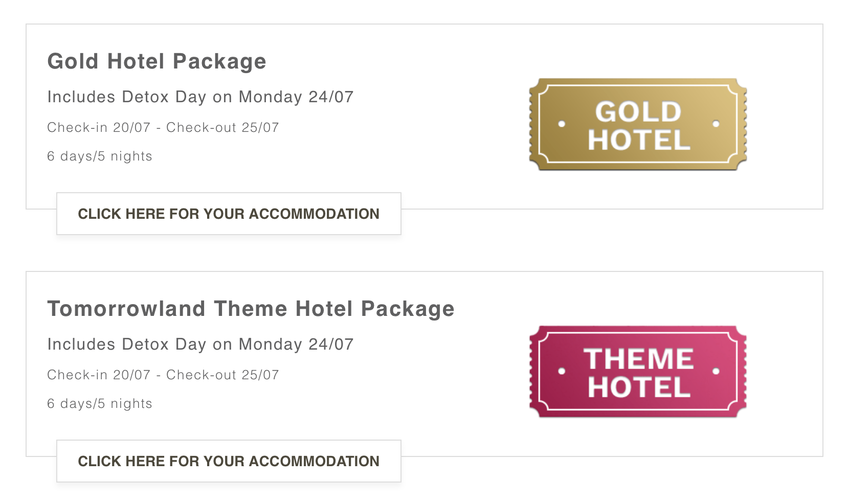Open accommodation for Tomorrowland Theme Hotel Package

point(229,461)
